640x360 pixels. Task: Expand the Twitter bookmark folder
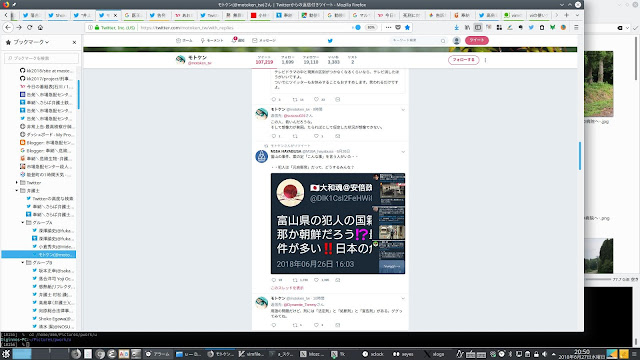[x=17, y=182]
